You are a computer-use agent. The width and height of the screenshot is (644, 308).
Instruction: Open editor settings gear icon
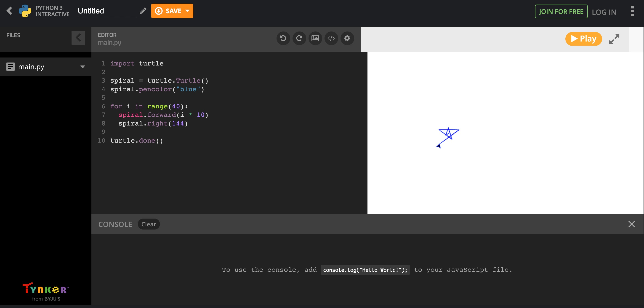tap(347, 38)
